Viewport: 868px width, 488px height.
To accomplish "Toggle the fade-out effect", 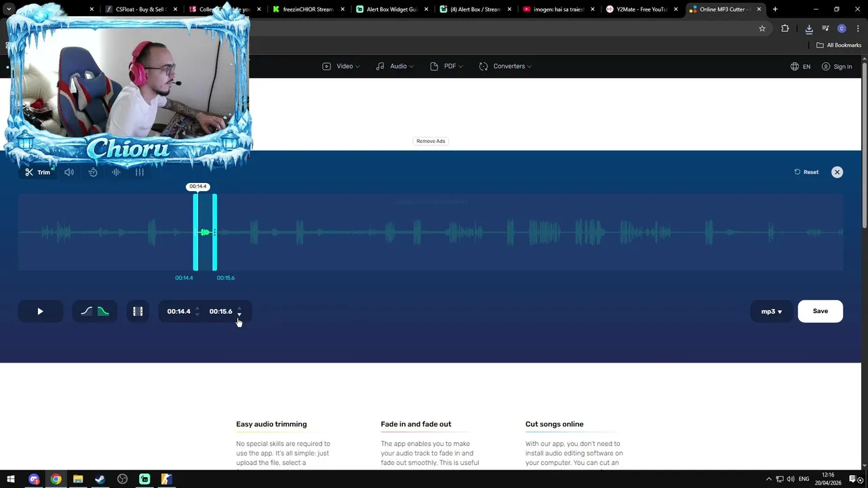I will pos(103,311).
